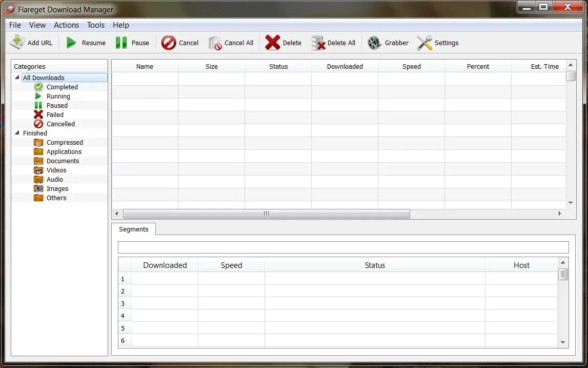Click the Delete All toolbar icon

[318, 43]
